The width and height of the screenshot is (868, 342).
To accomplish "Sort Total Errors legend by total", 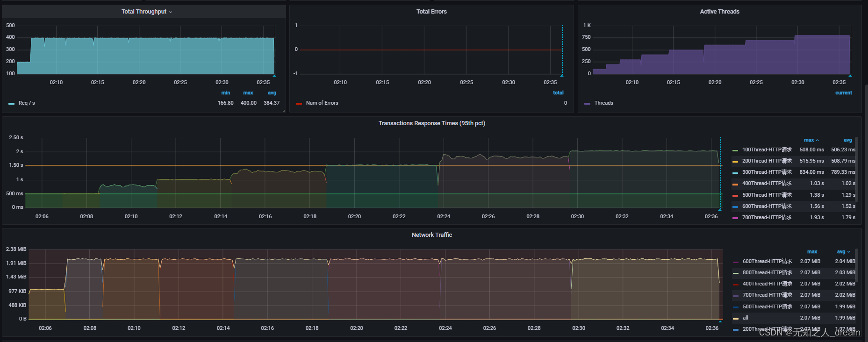I will 558,93.
